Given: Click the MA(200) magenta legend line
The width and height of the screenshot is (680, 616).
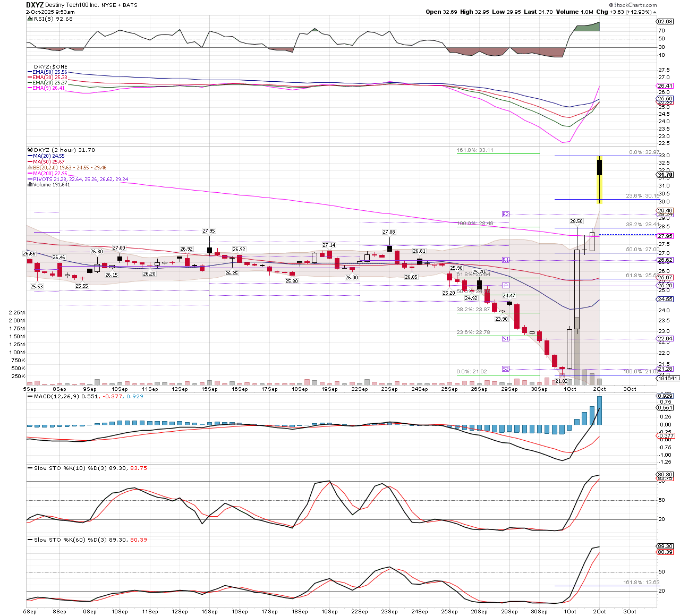Looking at the screenshot, I should point(30,174).
